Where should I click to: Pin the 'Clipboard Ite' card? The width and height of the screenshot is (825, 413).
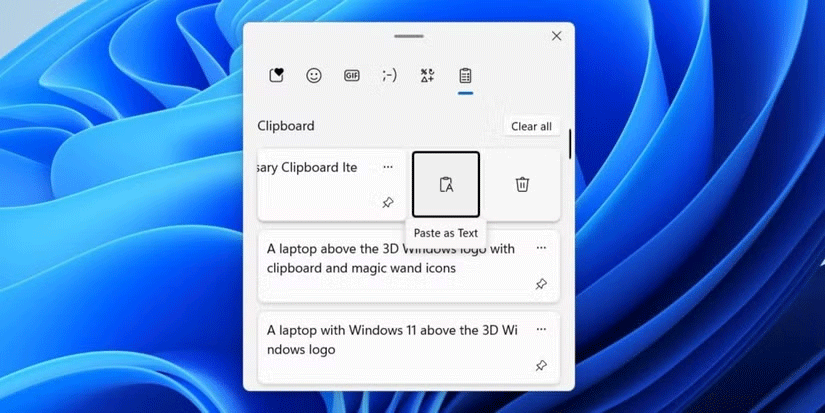pyautogui.click(x=388, y=203)
